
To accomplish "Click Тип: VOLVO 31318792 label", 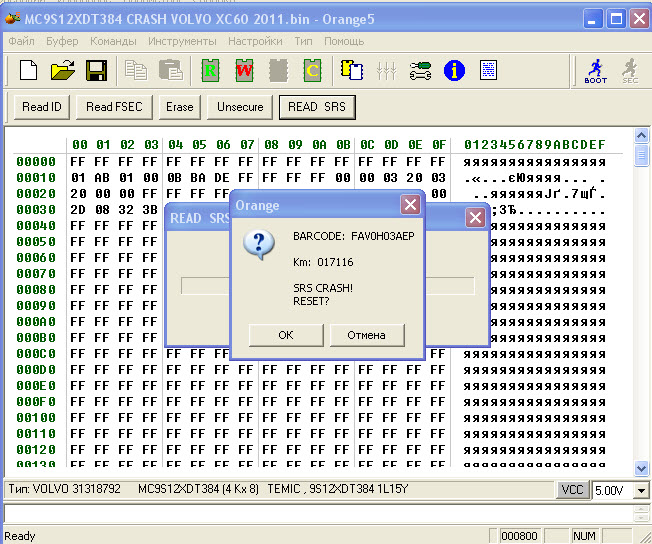I will point(64,489).
